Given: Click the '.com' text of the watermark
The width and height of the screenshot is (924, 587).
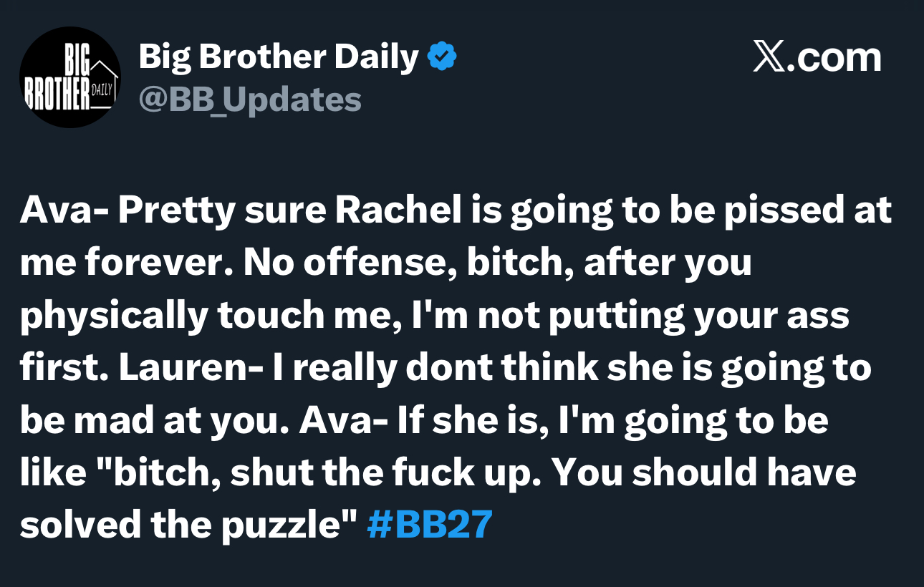Looking at the screenshot, I should click(834, 58).
